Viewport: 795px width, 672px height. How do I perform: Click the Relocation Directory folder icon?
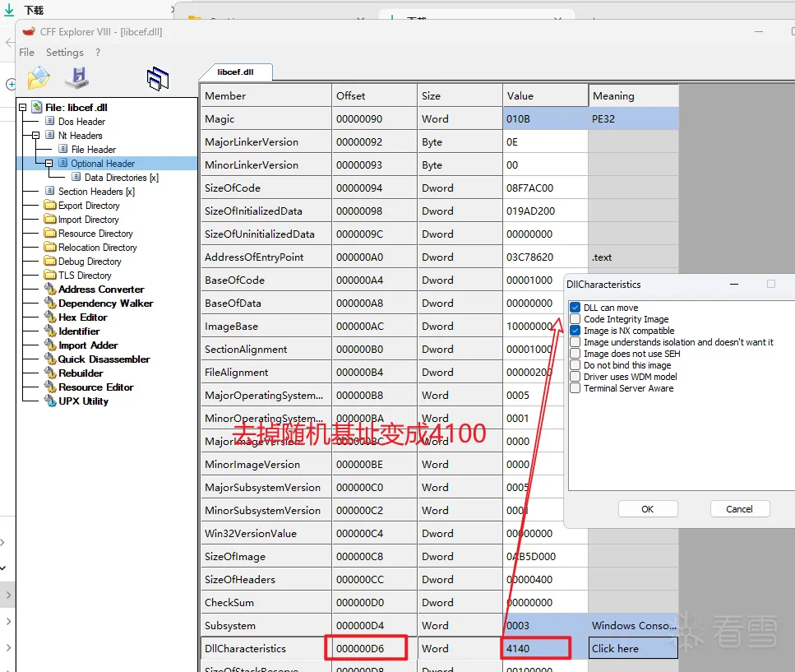pyautogui.click(x=49, y=247)
